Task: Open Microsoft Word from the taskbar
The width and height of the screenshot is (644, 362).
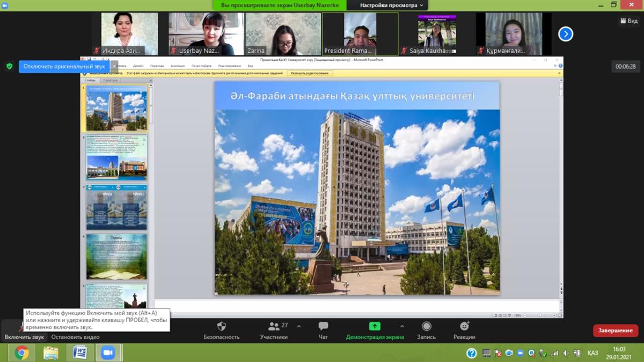Action: click(79, 352)
